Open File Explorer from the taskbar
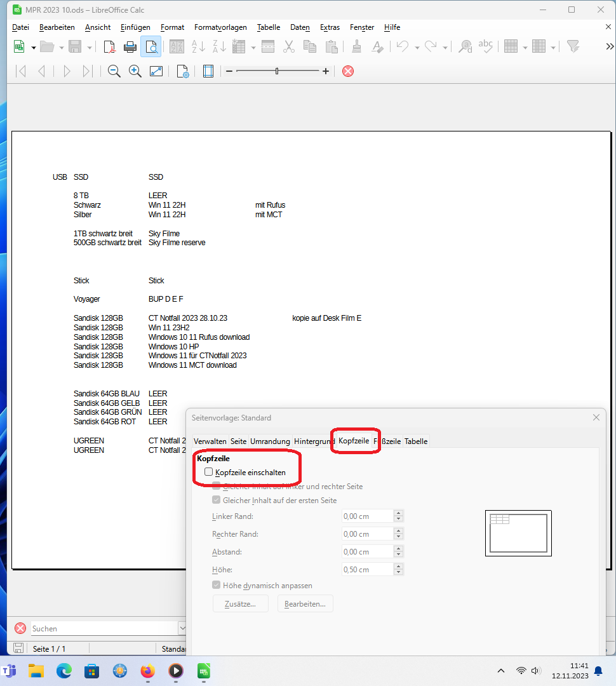The width and height of the screenshot is (616, 686). [36, 671]
